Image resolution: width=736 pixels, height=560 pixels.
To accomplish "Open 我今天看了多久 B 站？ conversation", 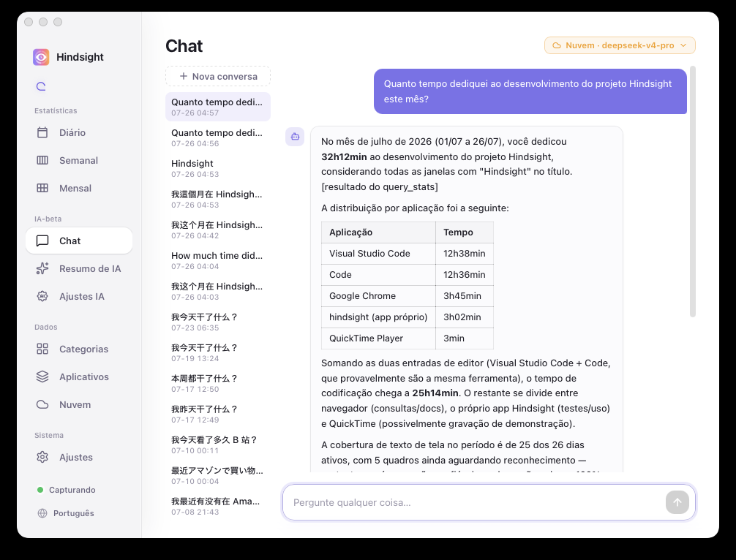I will 218,444.
